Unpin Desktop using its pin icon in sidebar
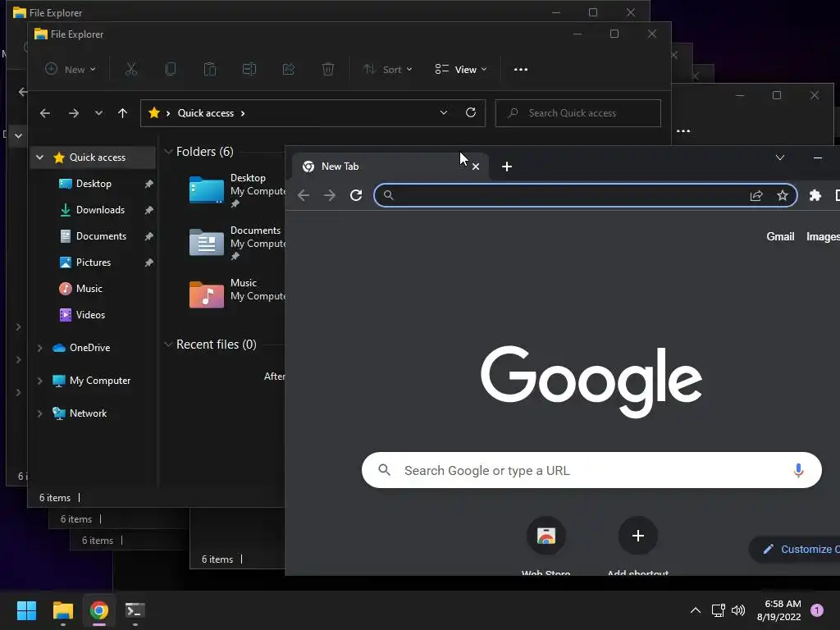 click(149, 184)
